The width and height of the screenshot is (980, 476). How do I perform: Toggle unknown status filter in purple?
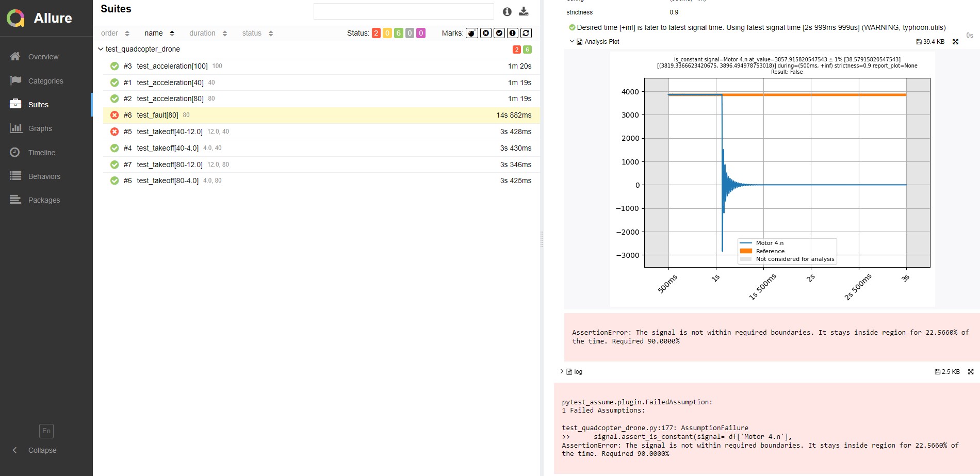[421, 33]
